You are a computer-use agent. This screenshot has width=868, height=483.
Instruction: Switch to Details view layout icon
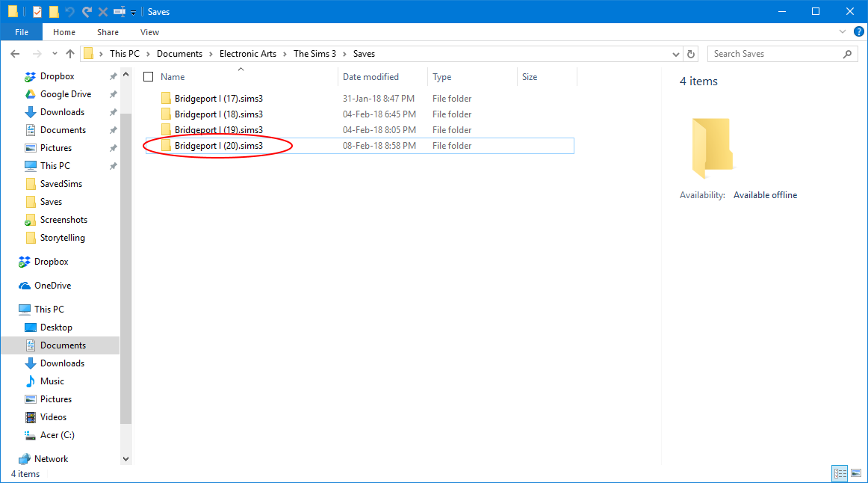[840, 473]
